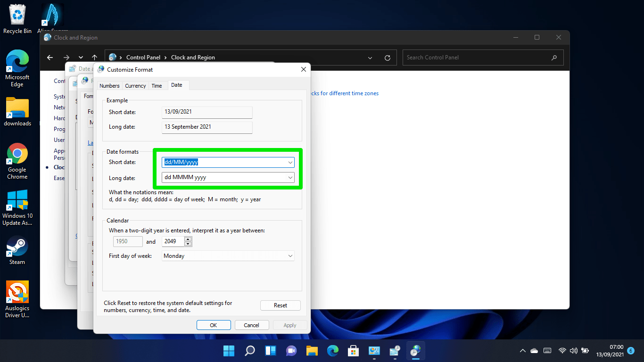Switch to the Currency tab
Image resolution: width=644 pixels, height=362 pixels.
click(x=135, y=86)
